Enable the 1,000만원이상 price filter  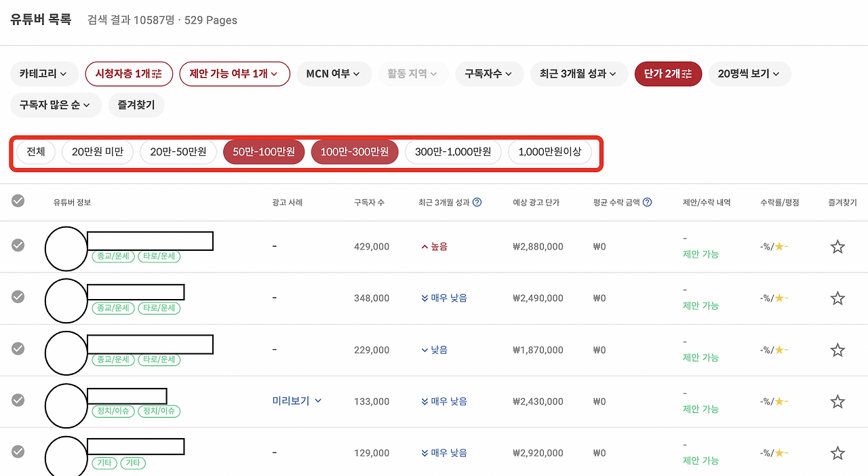[551, 152]
